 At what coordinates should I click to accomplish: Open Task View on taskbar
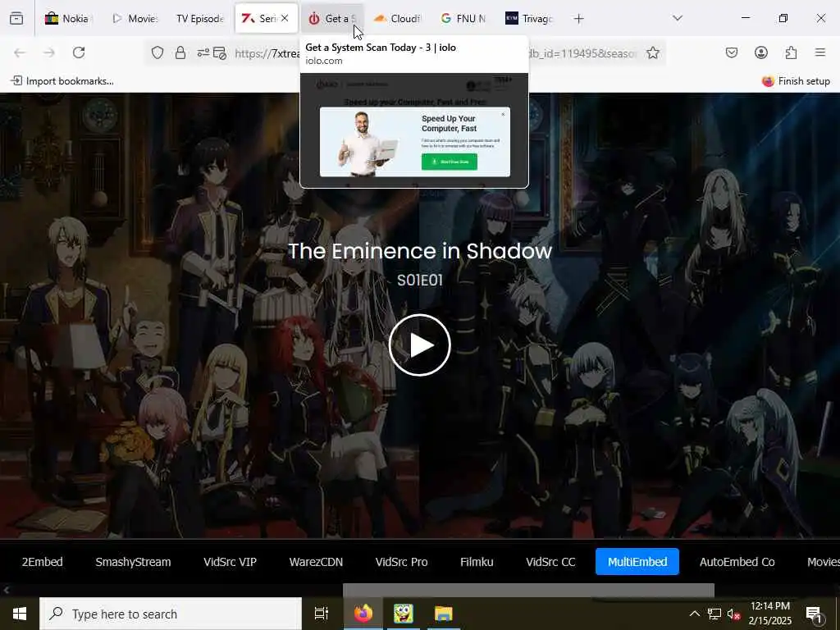(x=322, y=614)
